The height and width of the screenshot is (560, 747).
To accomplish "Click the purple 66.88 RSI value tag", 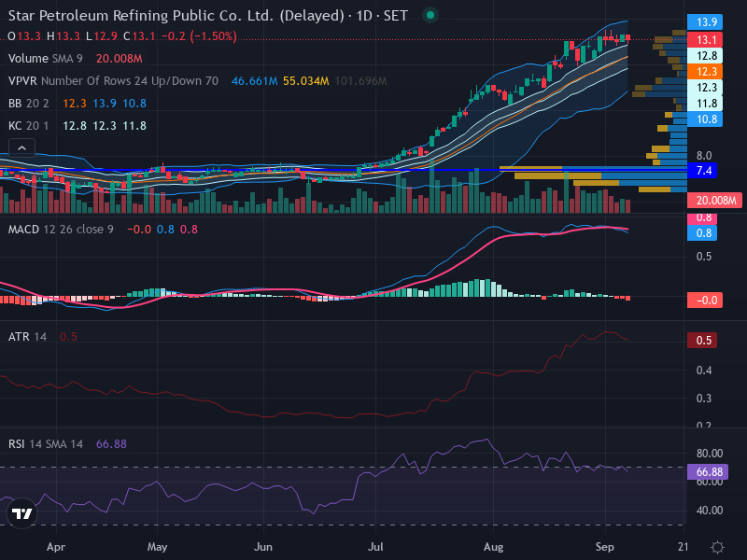I will pos(708,472).
